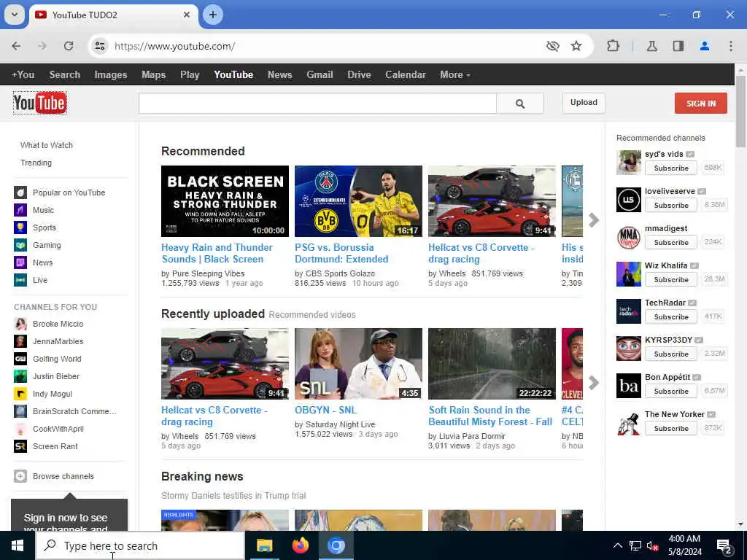Open Firefox from the taskbar
Viewport: 747px width, 560px height.
[300, 545]
